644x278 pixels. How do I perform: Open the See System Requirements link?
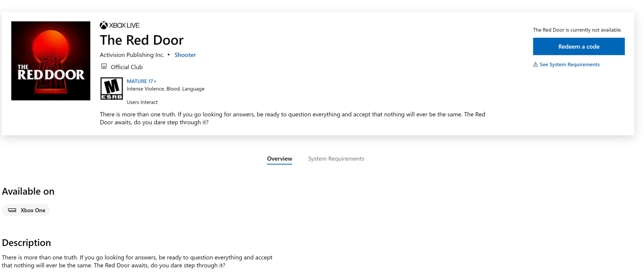(x=570, y=65)
